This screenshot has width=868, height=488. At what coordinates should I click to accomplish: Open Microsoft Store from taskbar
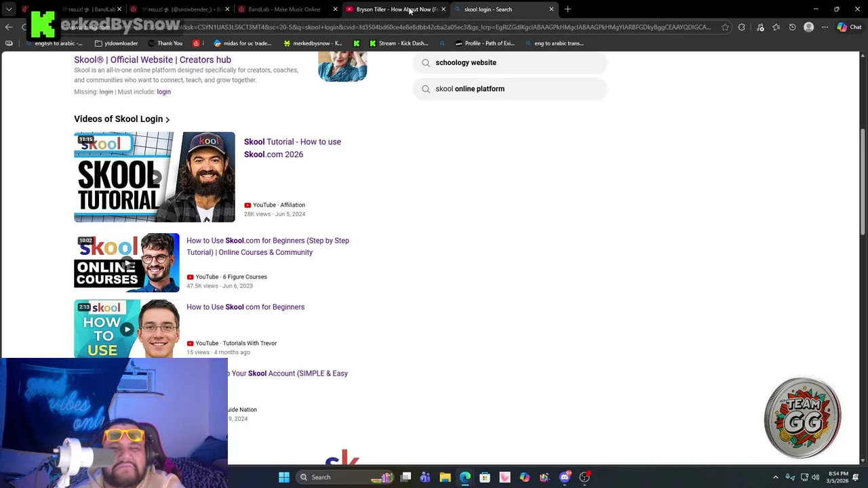(485, 477)
